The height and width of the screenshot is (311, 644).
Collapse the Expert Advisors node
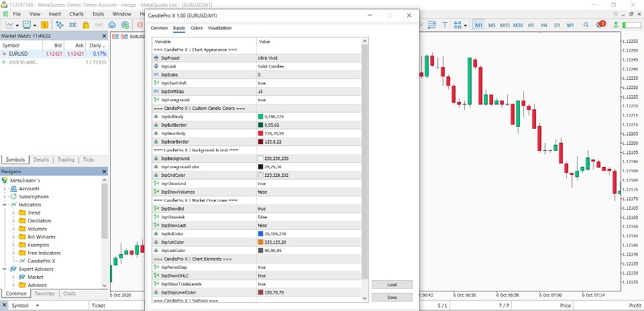point(5,269)
